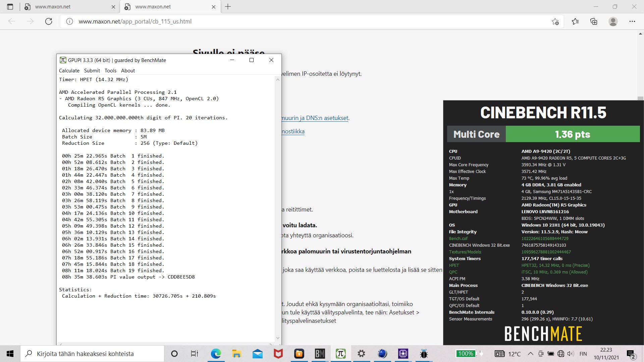Open the network diagnostics link

coord(293,131)
